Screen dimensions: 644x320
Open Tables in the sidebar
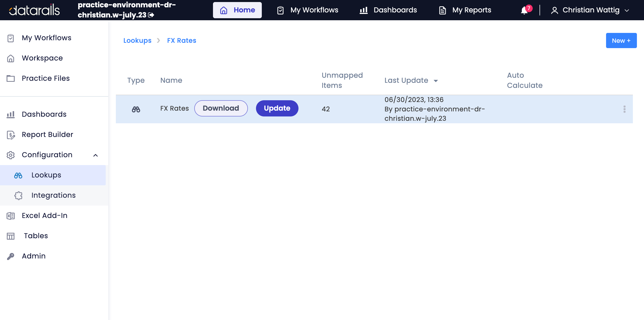[x=36, y=236]
